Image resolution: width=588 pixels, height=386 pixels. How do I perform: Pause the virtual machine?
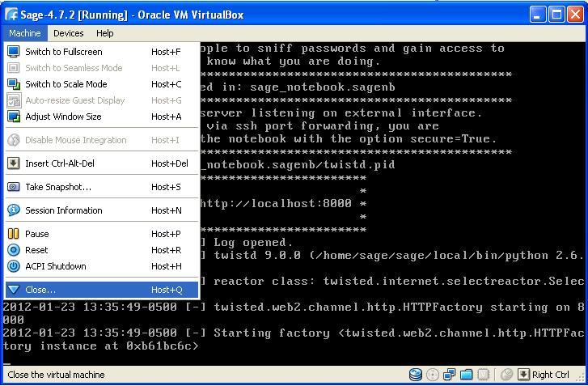click(x=36, y=234)
